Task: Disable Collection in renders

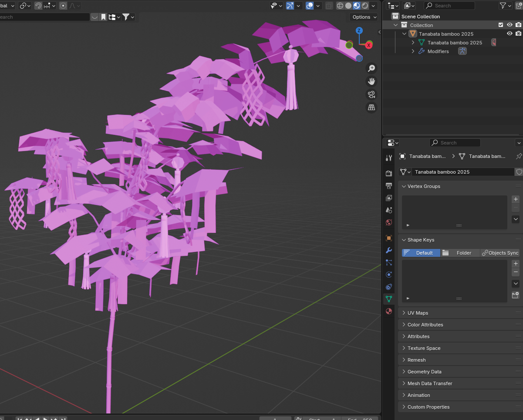Action: coord(518,25)
